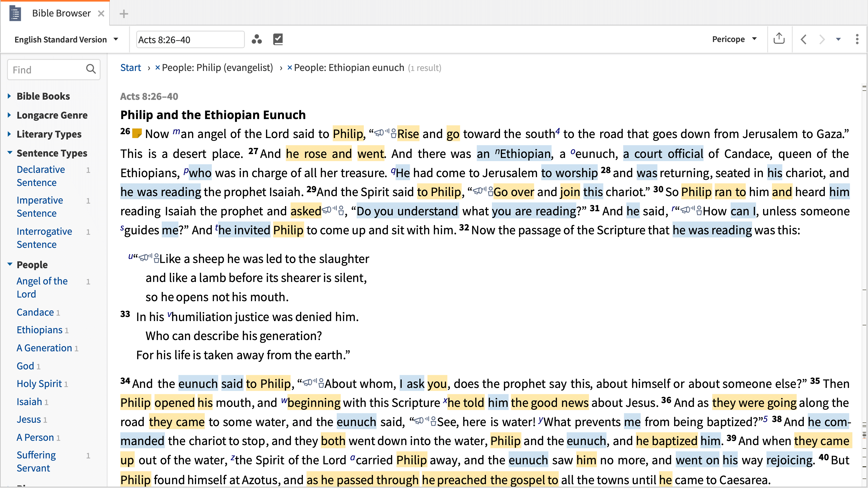Expand the Bible Books facet

(x=9, y=96)
